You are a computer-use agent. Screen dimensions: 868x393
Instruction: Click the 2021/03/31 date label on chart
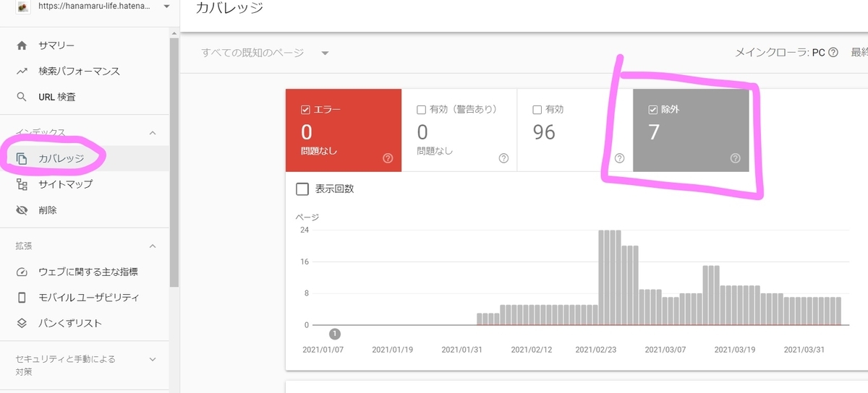(x=804, y=349)
